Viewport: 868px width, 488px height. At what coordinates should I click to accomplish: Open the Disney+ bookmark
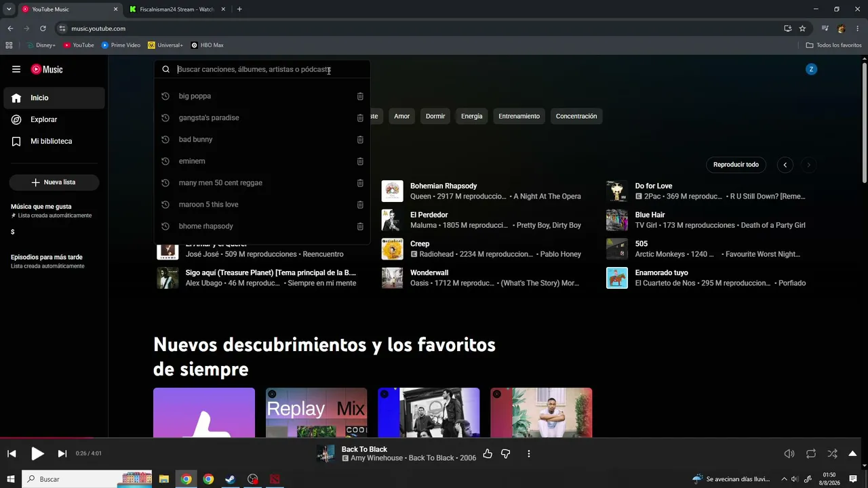click(41, 45)
